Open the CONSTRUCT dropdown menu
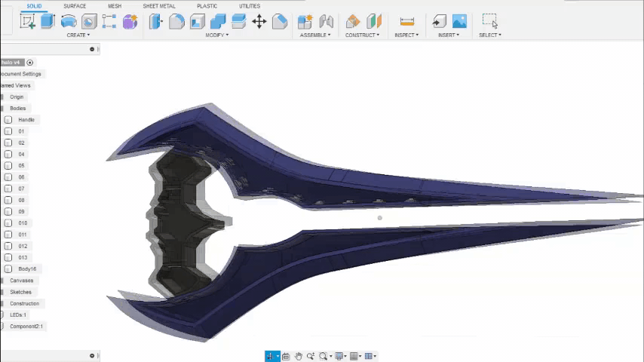This screenshot has height=362, width=644. (362, 35)
